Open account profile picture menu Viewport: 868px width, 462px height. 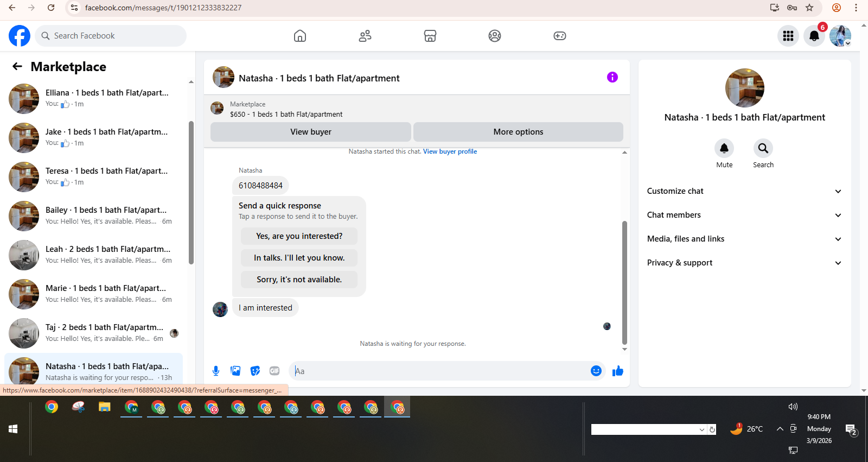[x=840, y=36]
